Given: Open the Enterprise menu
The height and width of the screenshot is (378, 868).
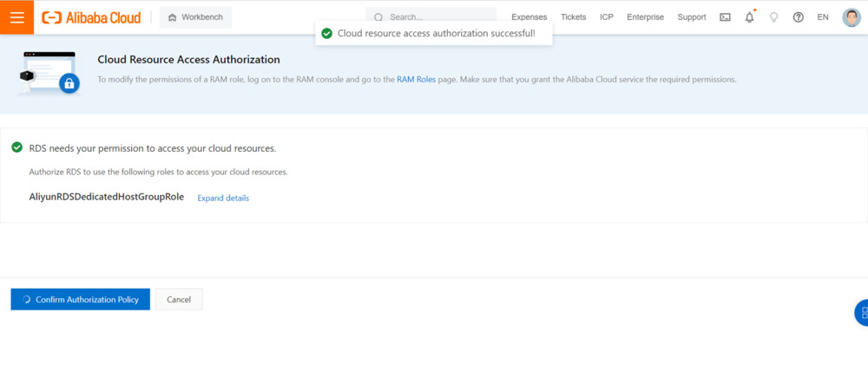Looking at the screenshot, I should point(645,17).
